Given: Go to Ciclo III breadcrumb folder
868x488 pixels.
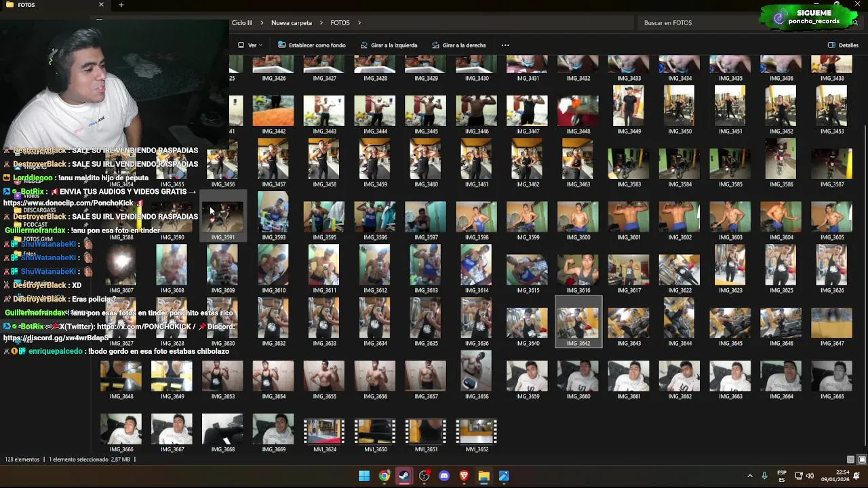Looking at the screenshot, I should [x=242, y=23].
